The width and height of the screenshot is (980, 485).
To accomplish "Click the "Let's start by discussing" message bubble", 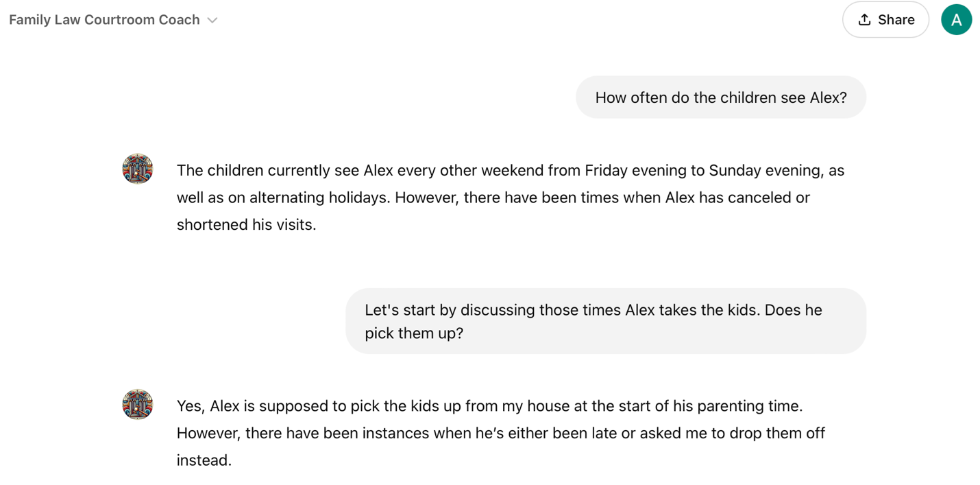I will click(605, 321).
